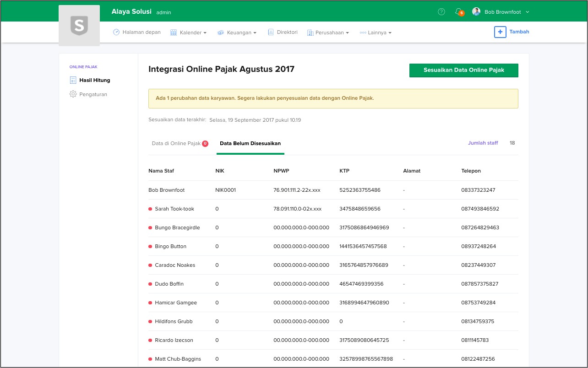
Task: Click the red dot beside Sarah Took-took
Action: click(x=150, y=209)
